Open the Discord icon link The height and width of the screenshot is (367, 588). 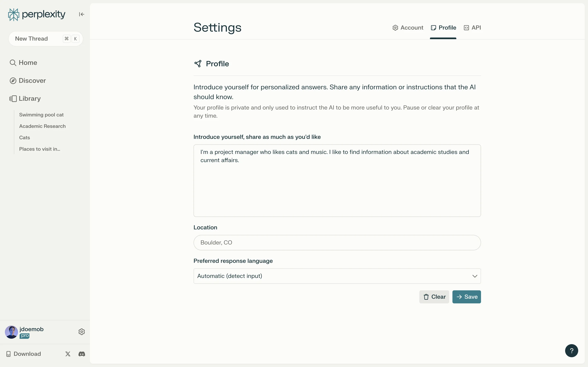click(82, 354)
